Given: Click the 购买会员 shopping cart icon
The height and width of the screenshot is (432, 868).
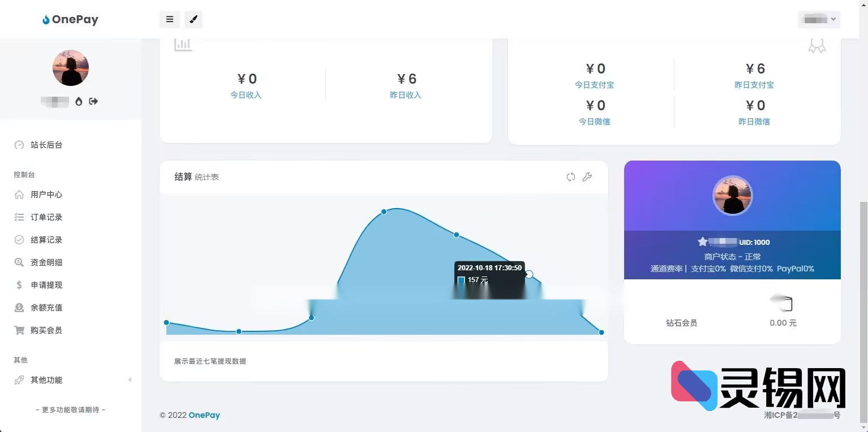Looking at the screenshot, I should coord(19,330).
